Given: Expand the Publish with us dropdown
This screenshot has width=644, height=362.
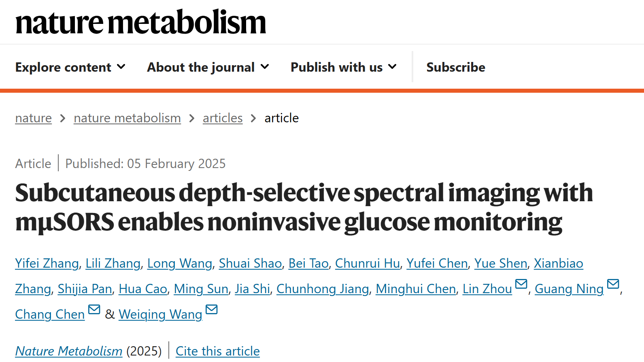Looking at the screenshot, I should (x=344, y=67).
